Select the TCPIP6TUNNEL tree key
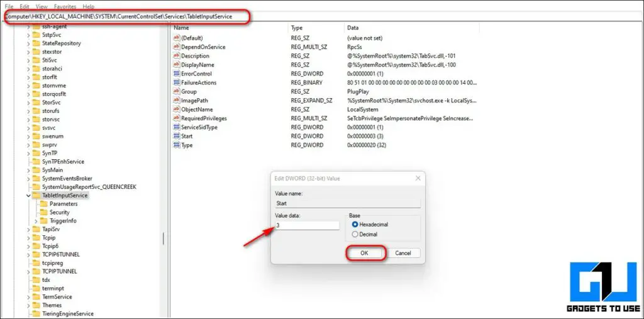Image resolution: width=644 pixels, height=319 pixels. pyautogui.click(x=61, y=254)
